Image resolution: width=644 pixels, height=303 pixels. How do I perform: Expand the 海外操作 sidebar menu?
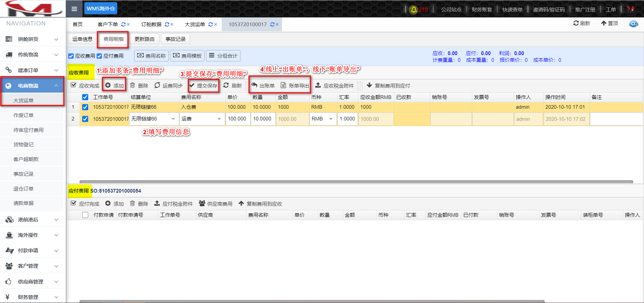pyautogui.click(x=32, y=235)
